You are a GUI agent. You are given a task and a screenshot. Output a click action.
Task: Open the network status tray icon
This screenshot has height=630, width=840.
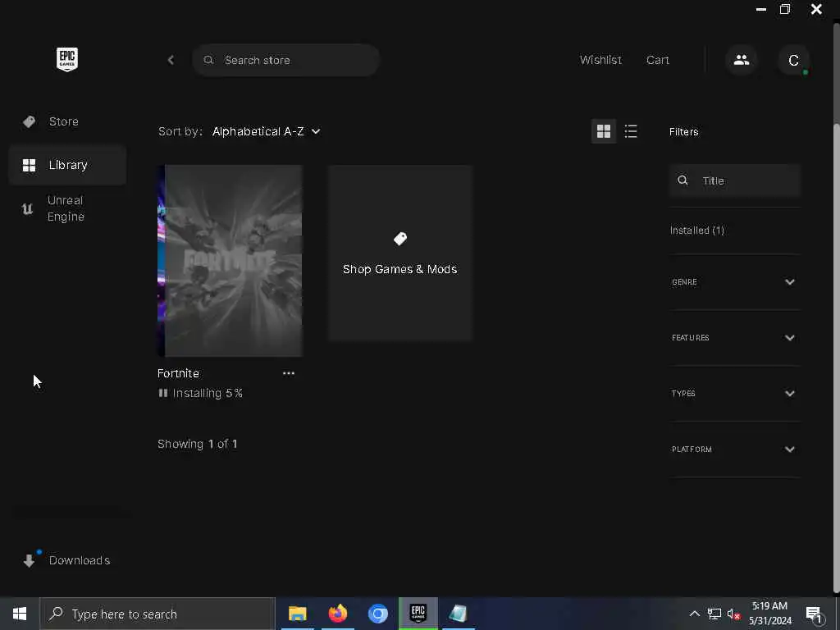[714, 614]
